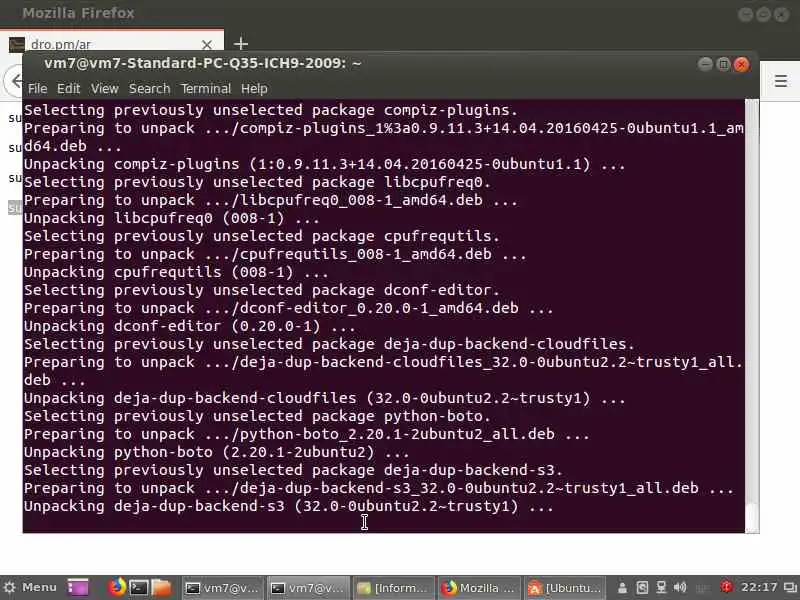This screenshot has height=600, width=800.
Task: Switch to the Mozilla taskbar window
Action: coord(479,588)
